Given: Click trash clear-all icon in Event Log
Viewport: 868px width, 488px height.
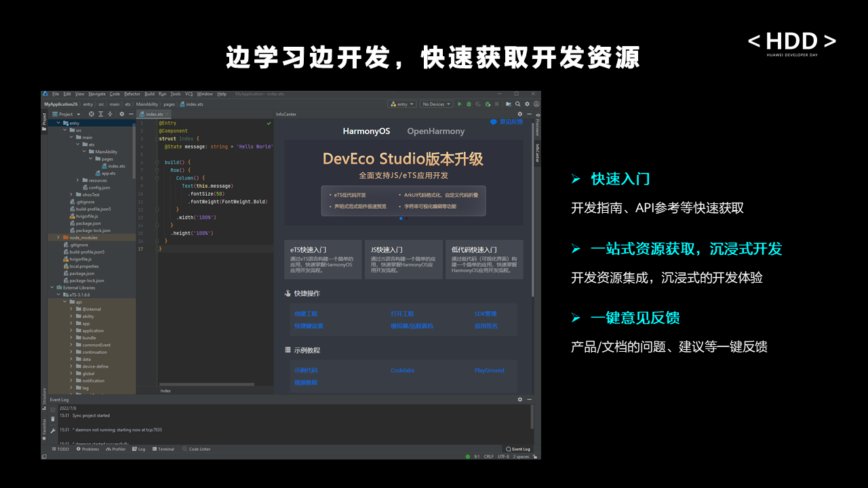Looking at the screenshot, I should coord(53,419).
